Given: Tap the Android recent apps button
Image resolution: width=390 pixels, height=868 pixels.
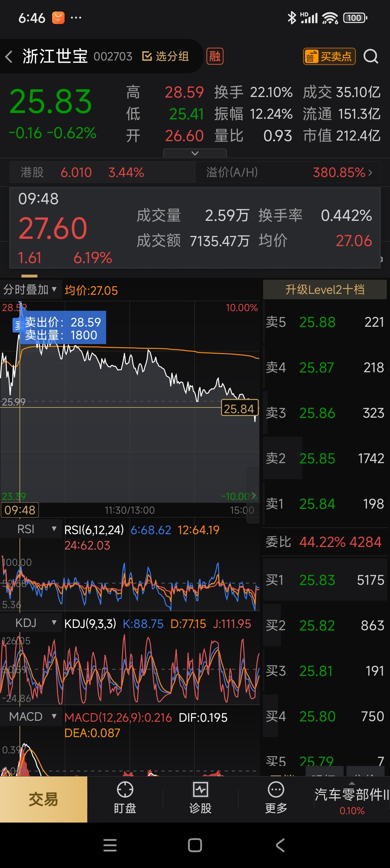Looking at the screenshot, I should [x=110, y=845].
